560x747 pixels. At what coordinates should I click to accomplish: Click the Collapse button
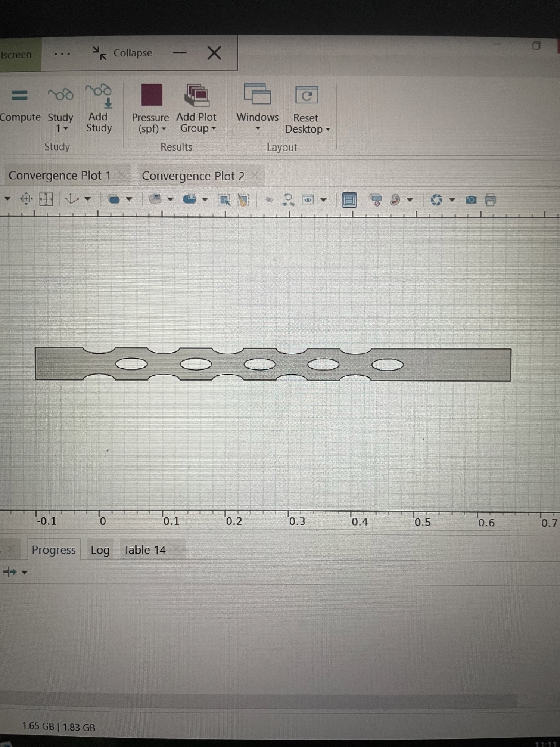[x=122, y=53]
